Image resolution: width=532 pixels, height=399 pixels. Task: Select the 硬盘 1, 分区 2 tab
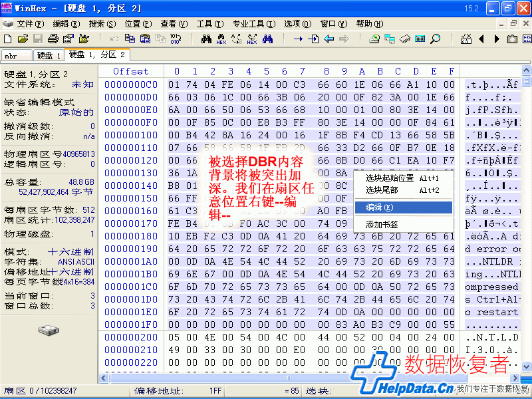pyautogui.click(x=96, y=55)
